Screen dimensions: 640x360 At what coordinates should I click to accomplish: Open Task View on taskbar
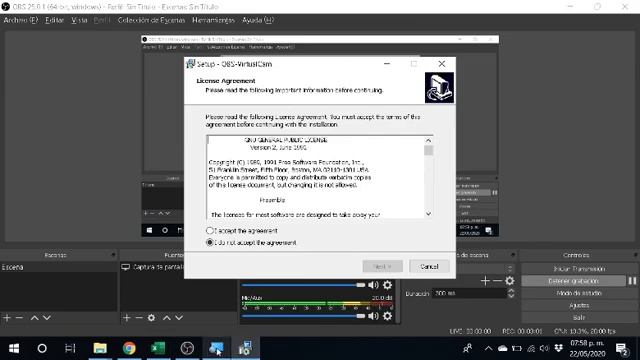[x=70, y=348]
